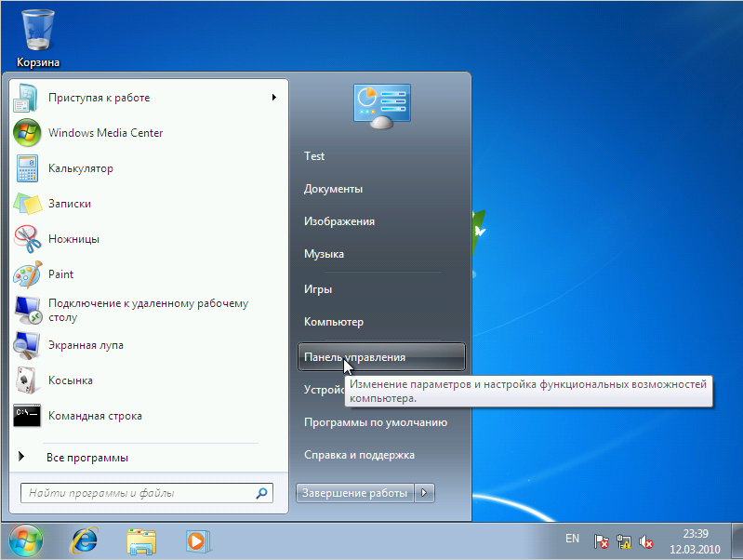Image resolution: width=743 pixels, height=560 pixels.
Task: Open Документы from the Start menu
Action: click(x=333, y=189)
